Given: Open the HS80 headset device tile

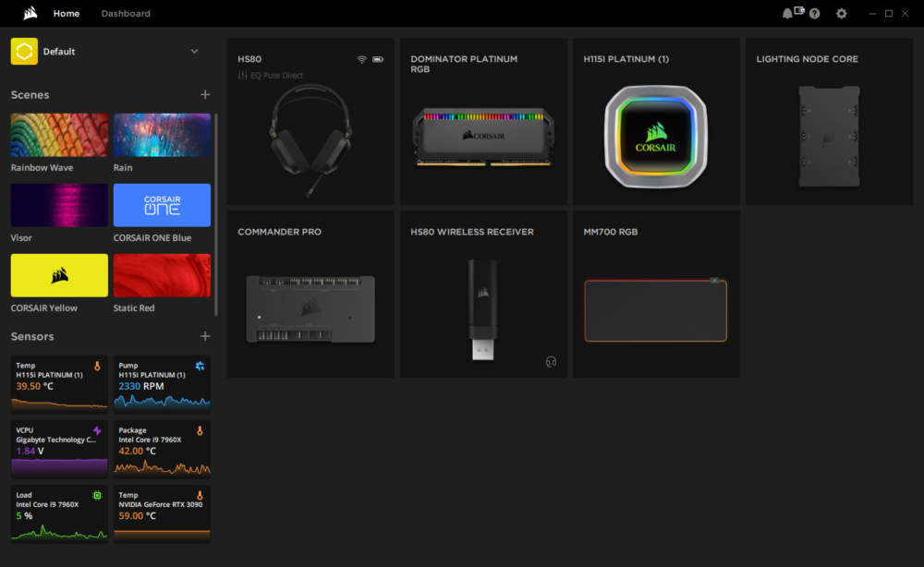Looking at the screenshot, I should tap(310, 122).
